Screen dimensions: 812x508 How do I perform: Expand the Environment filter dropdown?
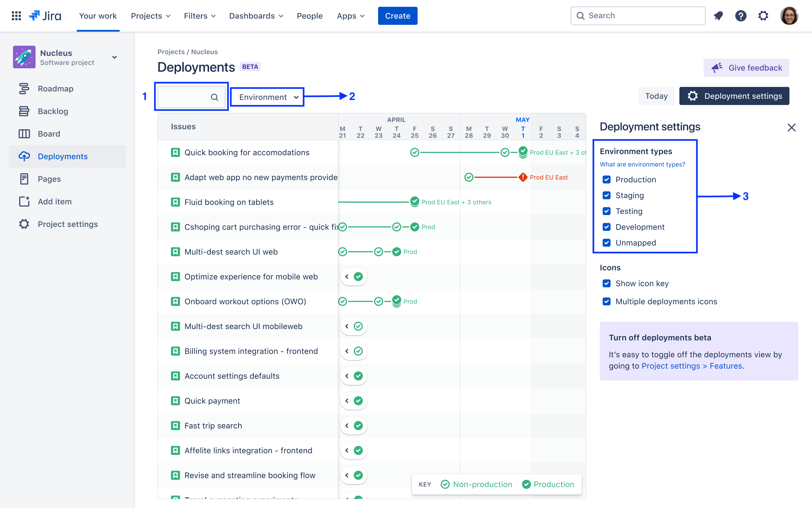(x=268, y=97)
